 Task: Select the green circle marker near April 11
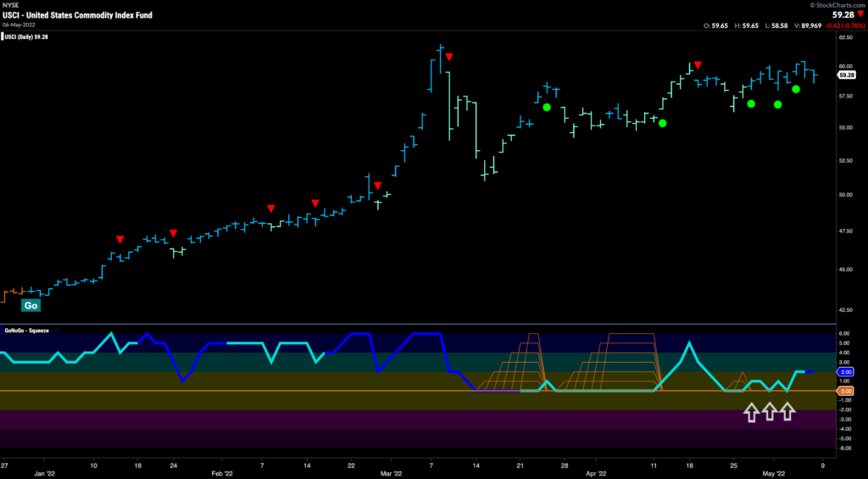point(662,123)
